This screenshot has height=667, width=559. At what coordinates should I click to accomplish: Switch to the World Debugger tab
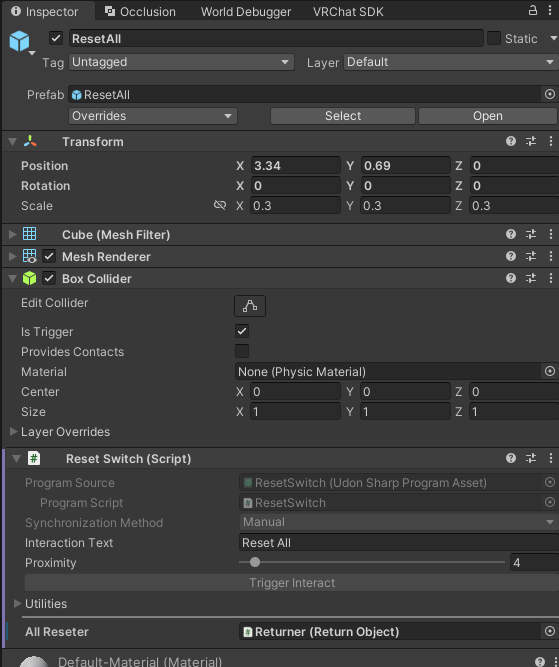[246, 11]
